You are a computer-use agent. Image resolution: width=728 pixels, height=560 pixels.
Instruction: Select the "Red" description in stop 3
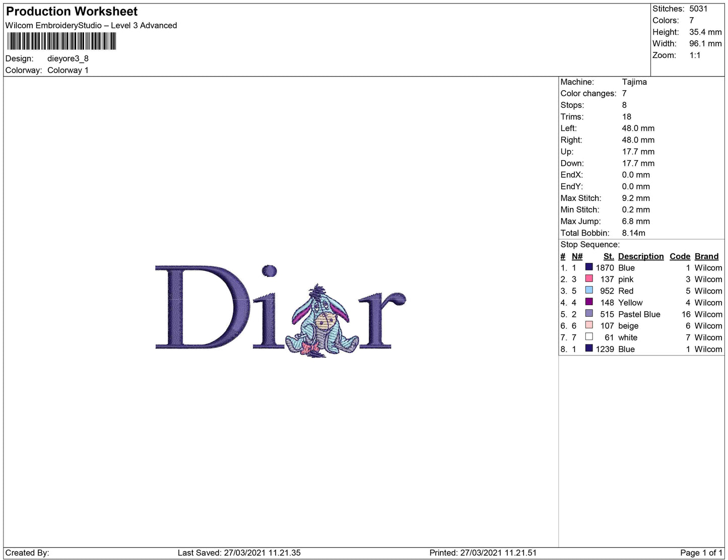click(626, 291)
